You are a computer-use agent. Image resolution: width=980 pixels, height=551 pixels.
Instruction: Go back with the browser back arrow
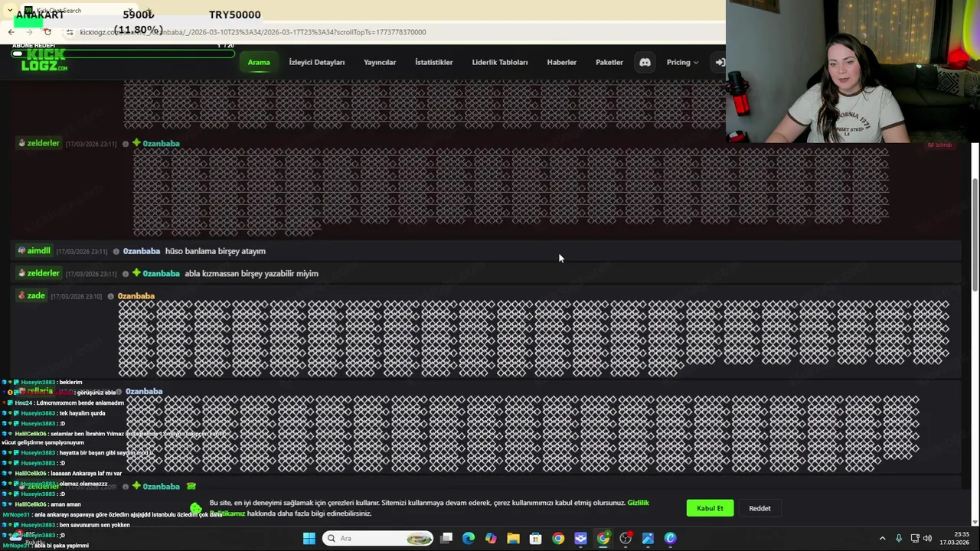11,32
